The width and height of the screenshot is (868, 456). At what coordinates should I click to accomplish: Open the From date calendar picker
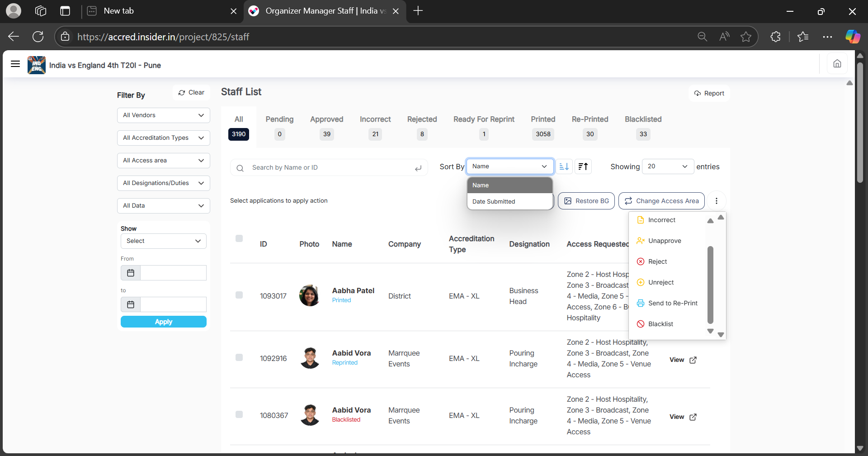(131, 273)
